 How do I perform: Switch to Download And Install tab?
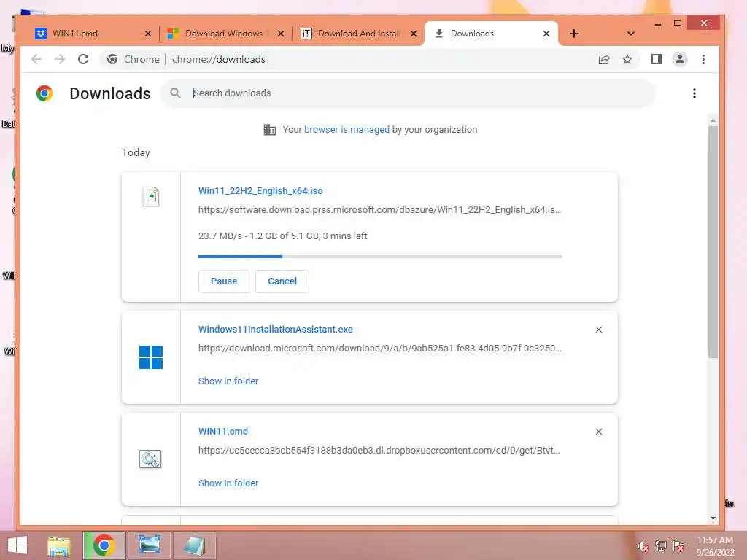coord(357,34)
